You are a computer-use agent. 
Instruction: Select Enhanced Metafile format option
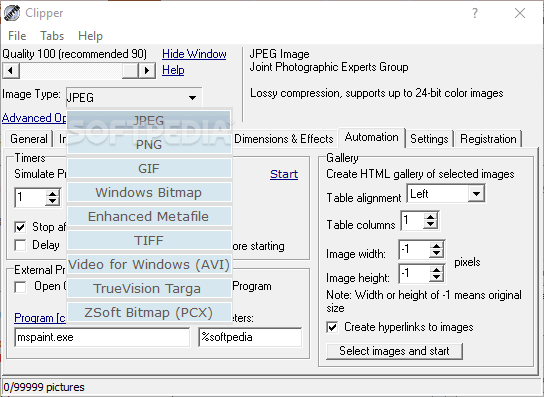pos(149,216)
